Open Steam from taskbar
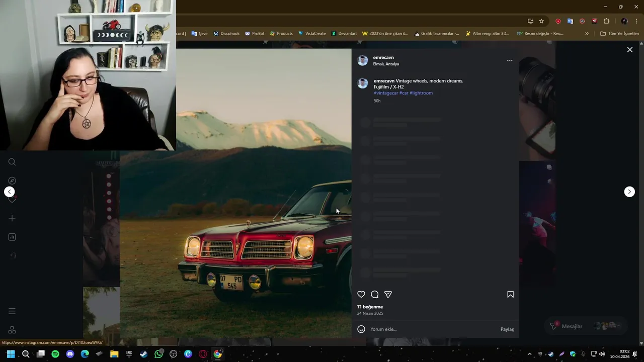Image resolution: width=644 pixels, height=362 pixels. point(144,354)
